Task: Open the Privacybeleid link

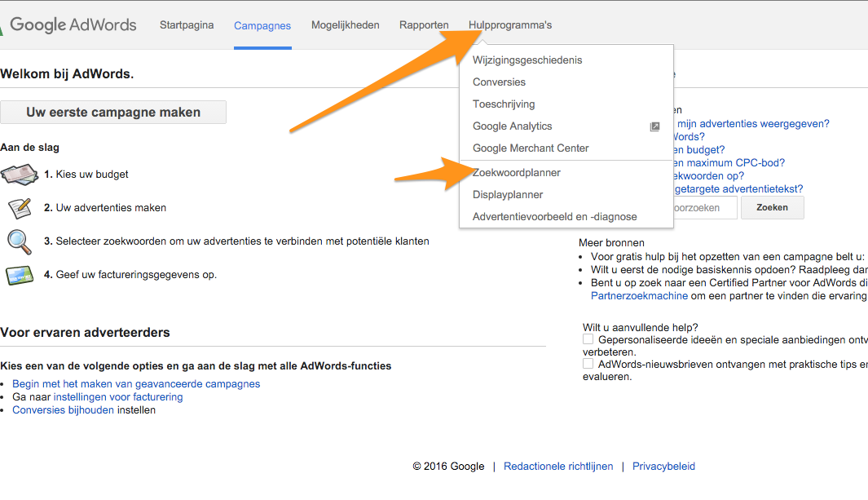Action: (x=662, y=466)
